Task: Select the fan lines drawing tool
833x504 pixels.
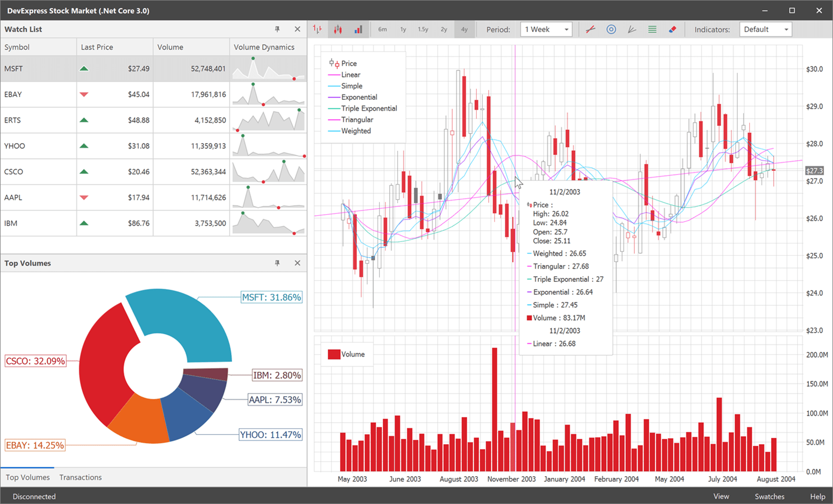Action: [x=632, y=29]
